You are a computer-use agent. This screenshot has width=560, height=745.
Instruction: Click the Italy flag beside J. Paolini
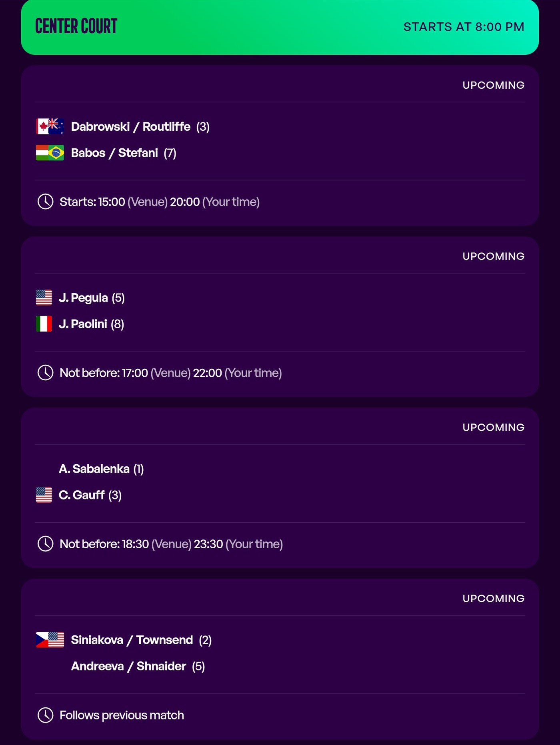[x=44, y=324]
